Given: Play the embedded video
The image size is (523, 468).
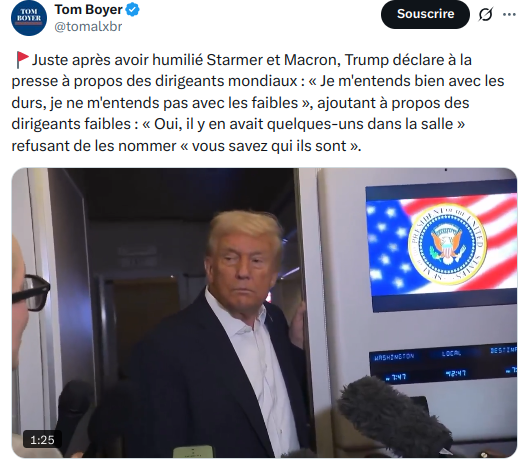Looking at the screenshot, I should pyautogui.click(x=264, y=313).
